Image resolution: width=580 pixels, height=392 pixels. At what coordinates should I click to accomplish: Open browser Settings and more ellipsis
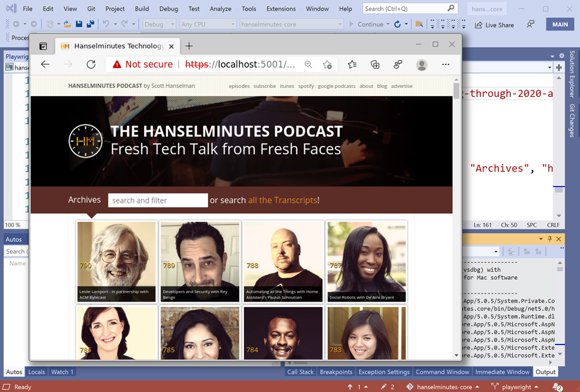coord(446,64)
